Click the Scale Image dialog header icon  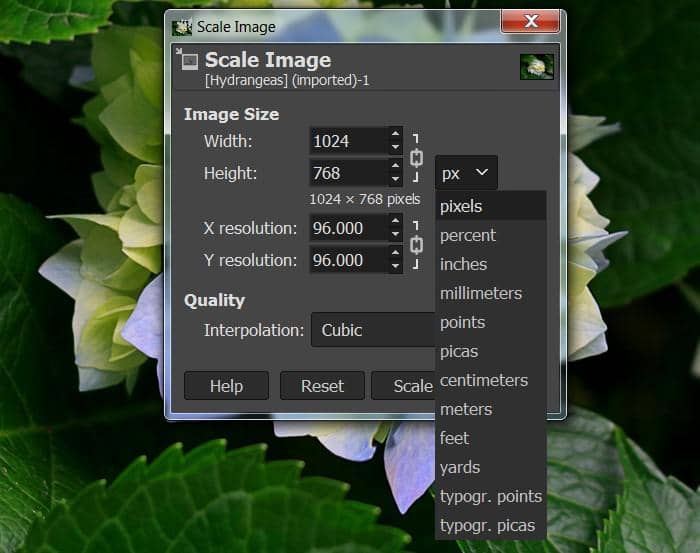click(188, 59)
